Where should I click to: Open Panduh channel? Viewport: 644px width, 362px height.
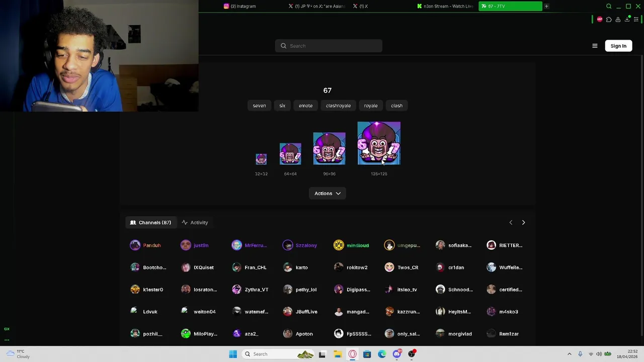click(146, 245)
